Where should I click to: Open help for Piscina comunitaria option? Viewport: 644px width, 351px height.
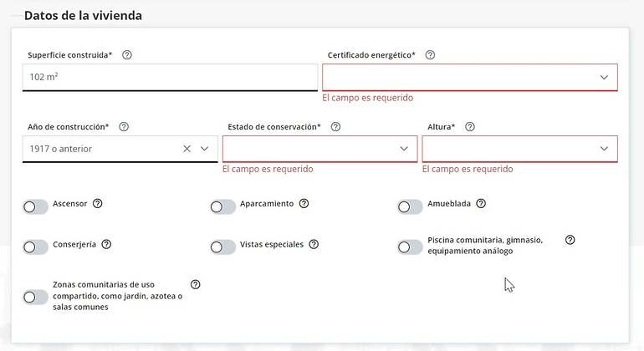click(570, 240)
